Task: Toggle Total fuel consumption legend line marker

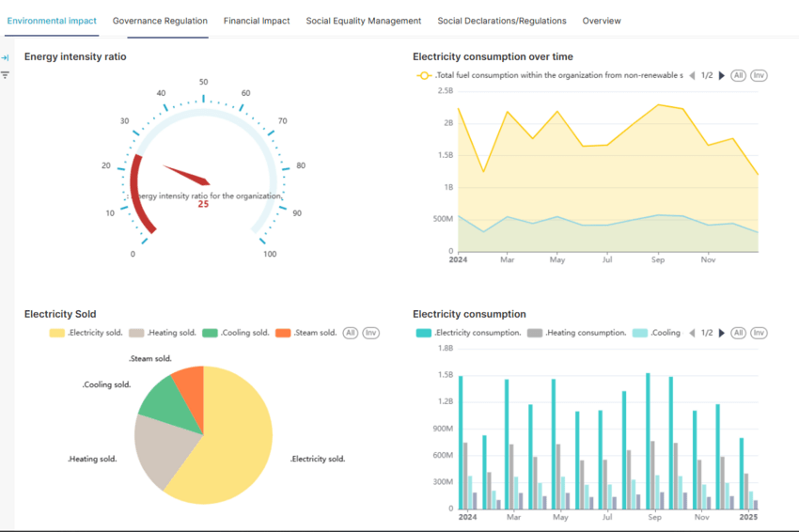Action: [424, 75]
